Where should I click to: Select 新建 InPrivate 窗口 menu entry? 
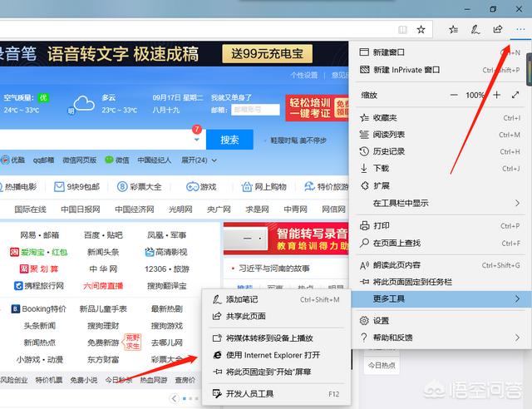440,70
